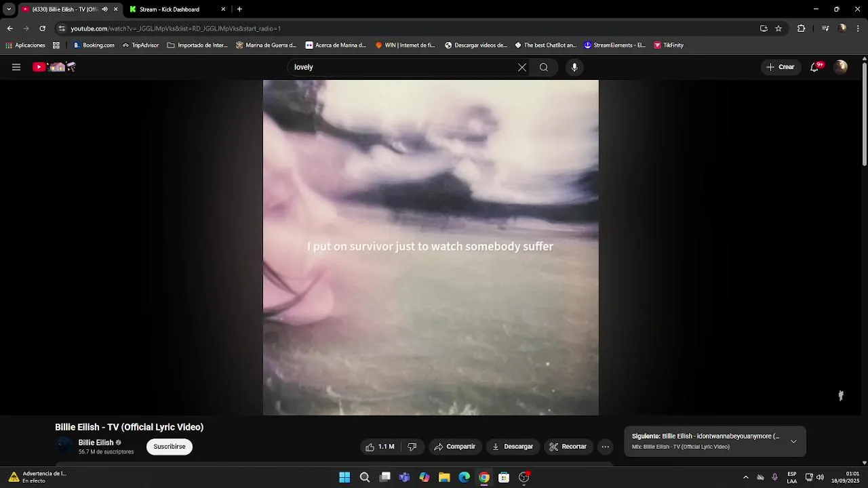This screenshot has height=488, width=868.
Task: Dislike the video with thumbs down
Action: (412, 447)
